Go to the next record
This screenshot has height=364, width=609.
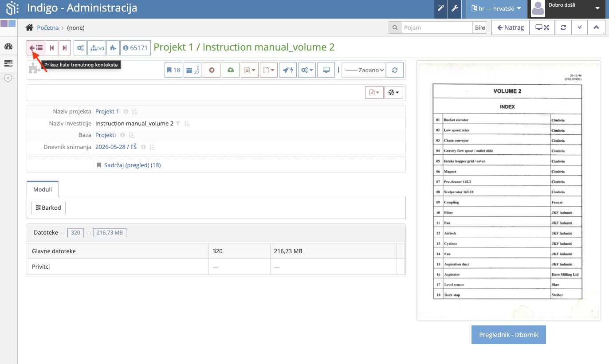pos(65,48)
